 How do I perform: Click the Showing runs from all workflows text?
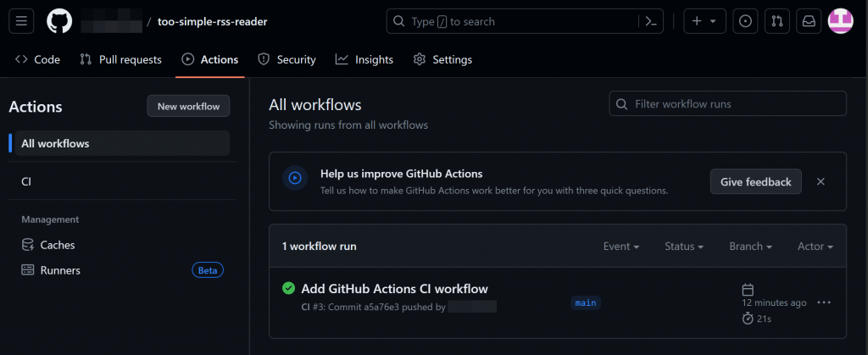click(348, 125)
